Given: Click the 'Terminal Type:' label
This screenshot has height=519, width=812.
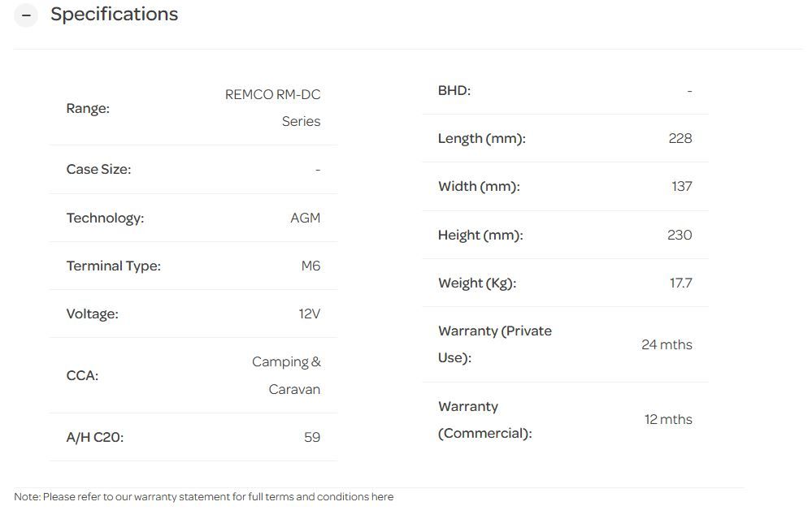Looking at the screenshot, I should point(113,266).
